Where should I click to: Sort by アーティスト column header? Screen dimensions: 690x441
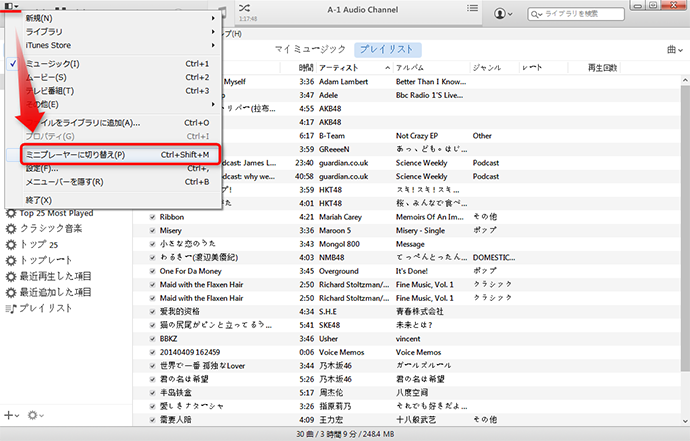tap(354, 68)
